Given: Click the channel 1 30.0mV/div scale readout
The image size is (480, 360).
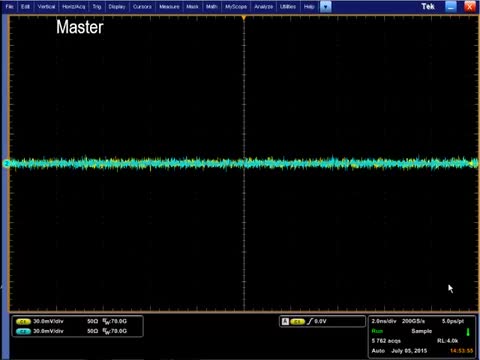Looking at the screenshot, I should tap(48, 321).
